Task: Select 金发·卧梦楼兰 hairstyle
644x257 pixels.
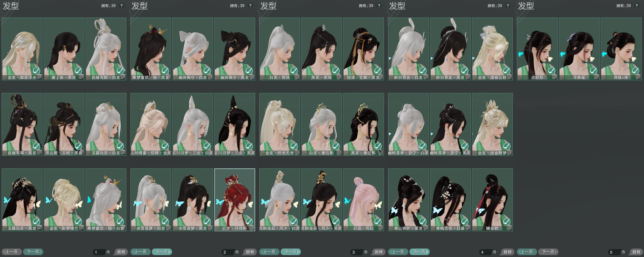Action: click(x=64, y=200)
